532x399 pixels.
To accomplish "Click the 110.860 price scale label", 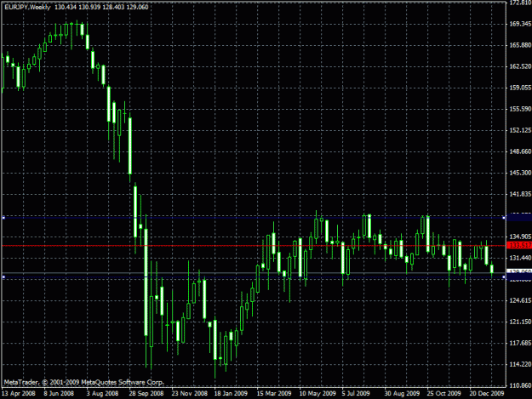I will 520,385.
